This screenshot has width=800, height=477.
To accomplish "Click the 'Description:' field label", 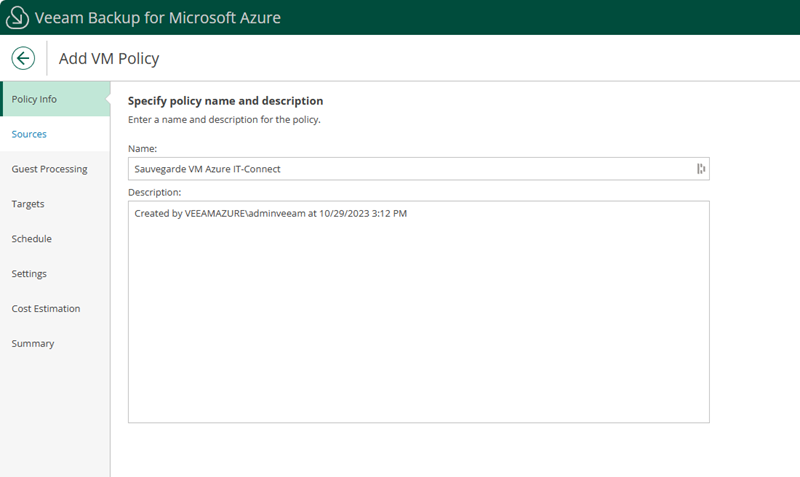I will tap(154, 192).
